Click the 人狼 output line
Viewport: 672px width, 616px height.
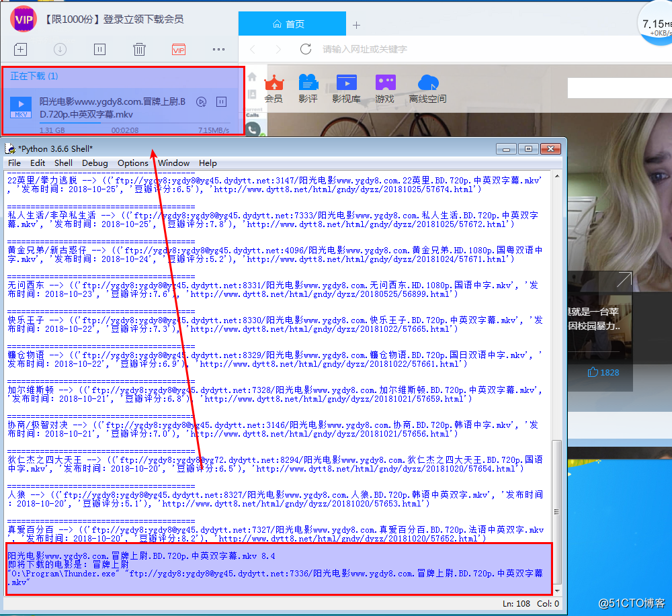point(275,499)
